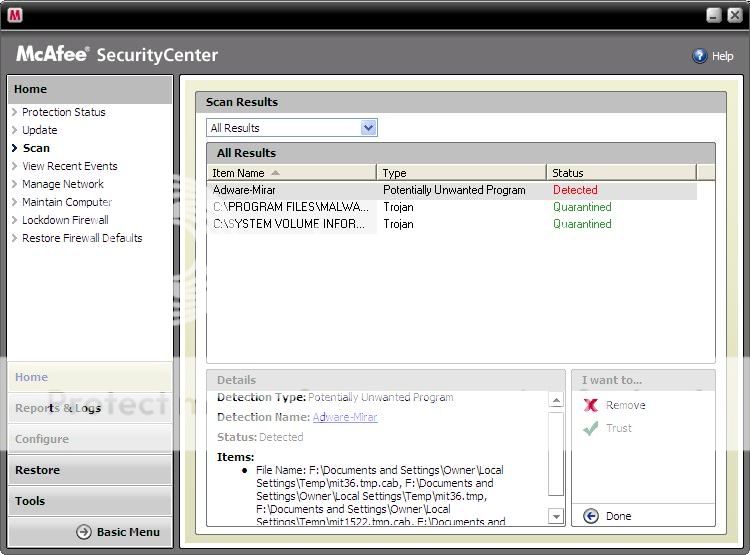Click the Details scrollbar down arrow
The width and height of the screenshot is (750, 555).
pyautogui.click(x=556, y=516)
